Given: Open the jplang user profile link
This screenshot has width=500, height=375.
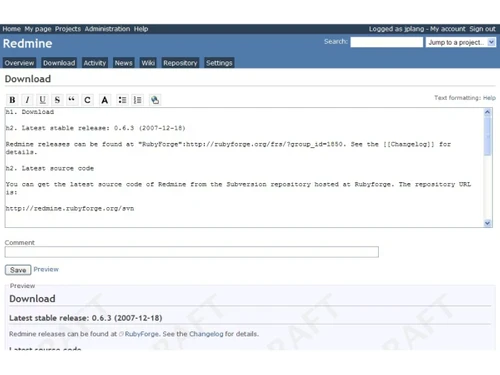Looking at the screenshot, I should [414, 29].
